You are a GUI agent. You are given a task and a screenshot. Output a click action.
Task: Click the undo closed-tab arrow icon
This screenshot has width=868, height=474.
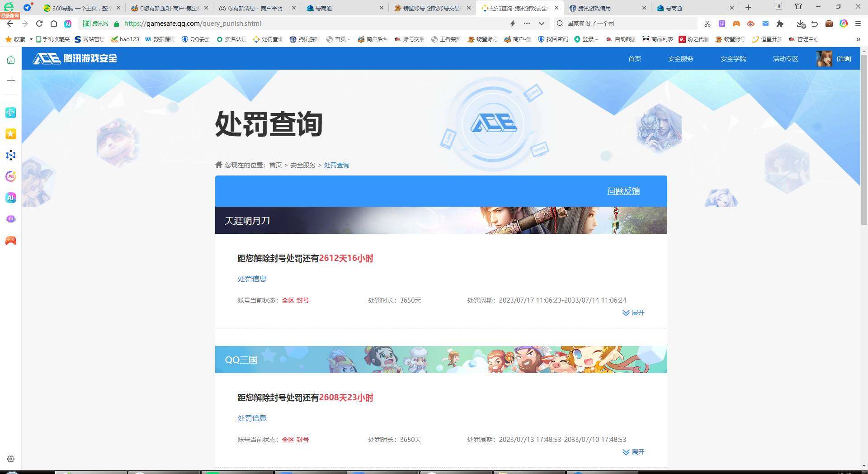[x=815, y=24]
